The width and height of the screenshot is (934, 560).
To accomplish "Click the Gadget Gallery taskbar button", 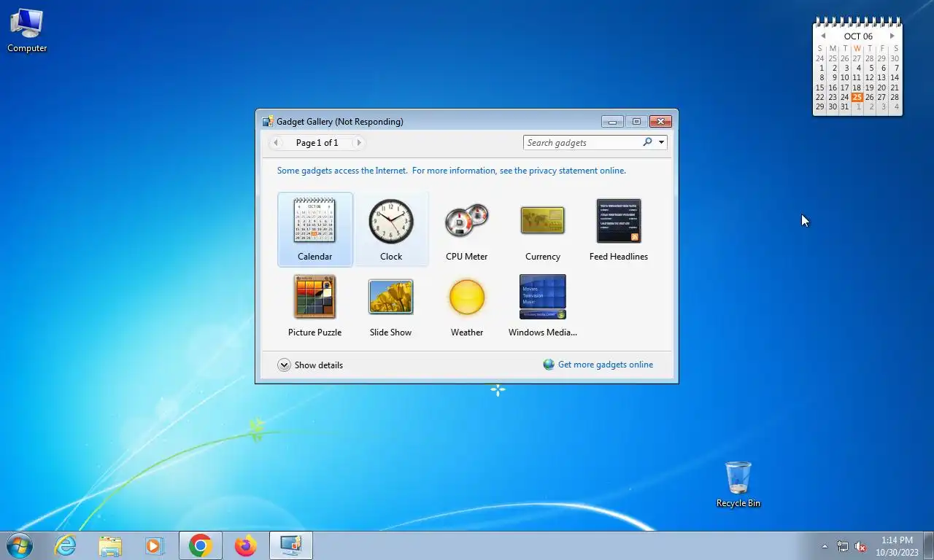I will click(x=291, y=545).
